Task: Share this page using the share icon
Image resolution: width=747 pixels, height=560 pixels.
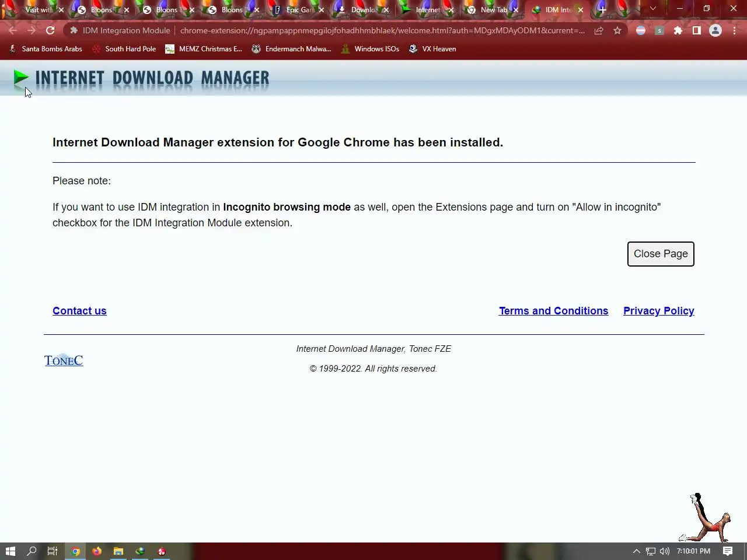Action: [x=599, y=30]
